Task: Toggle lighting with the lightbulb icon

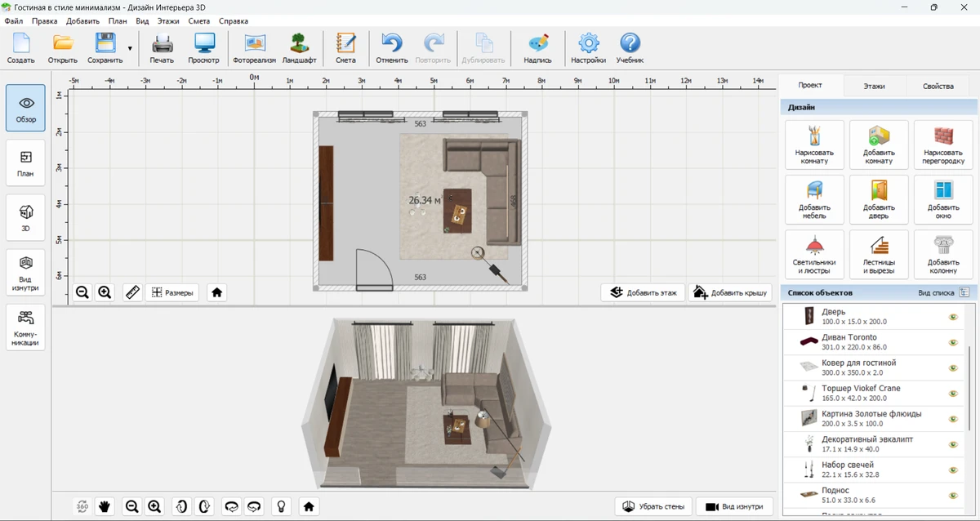Action: (x=282, y=506)
